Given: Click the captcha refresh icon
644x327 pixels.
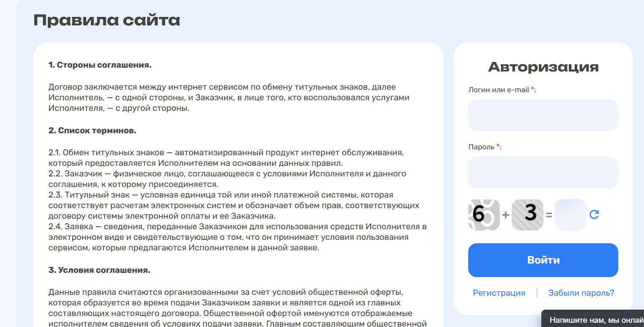Looking at the screenshot, I should (x=594, y=214).
